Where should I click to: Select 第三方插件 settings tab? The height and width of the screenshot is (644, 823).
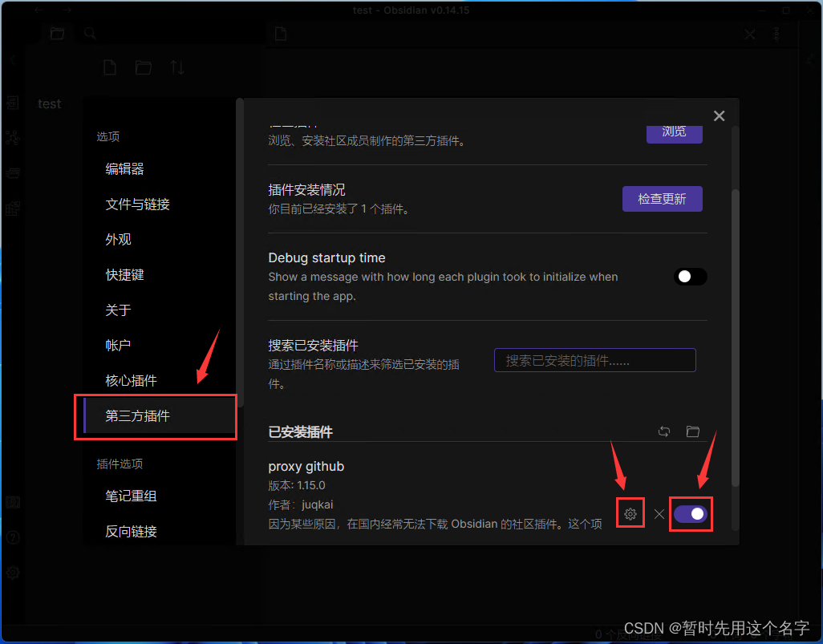point(159,415)
